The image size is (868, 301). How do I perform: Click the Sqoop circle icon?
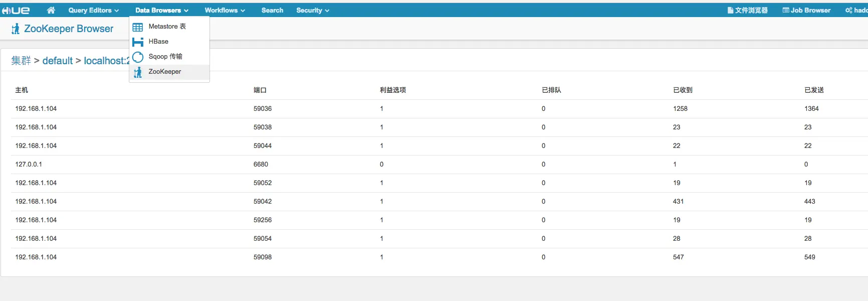coord(138,57)
